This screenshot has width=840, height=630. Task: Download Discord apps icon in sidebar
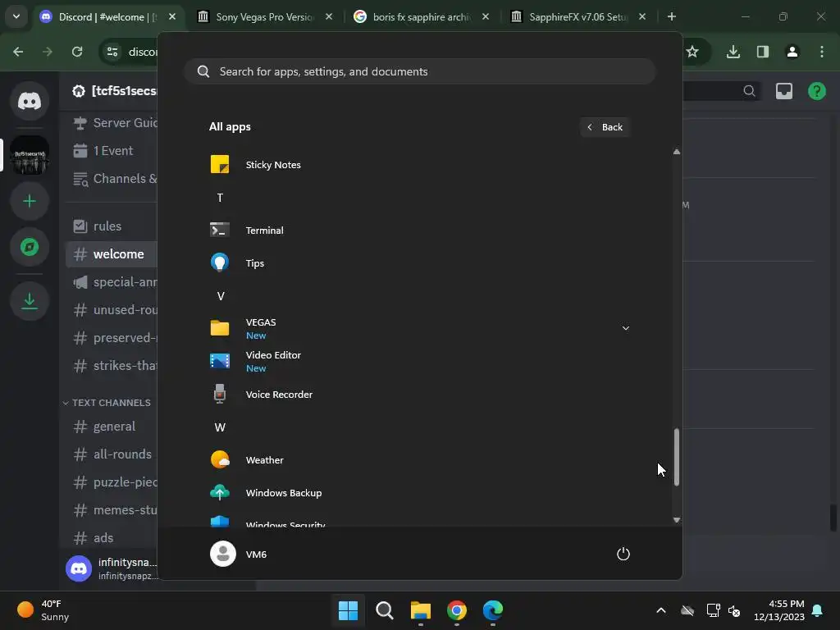coord(30,301)
